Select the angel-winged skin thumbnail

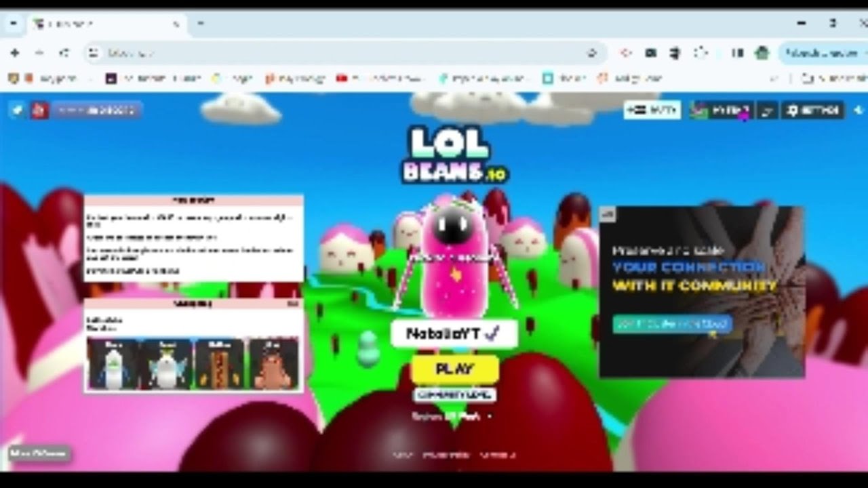[x=167, y=364]
